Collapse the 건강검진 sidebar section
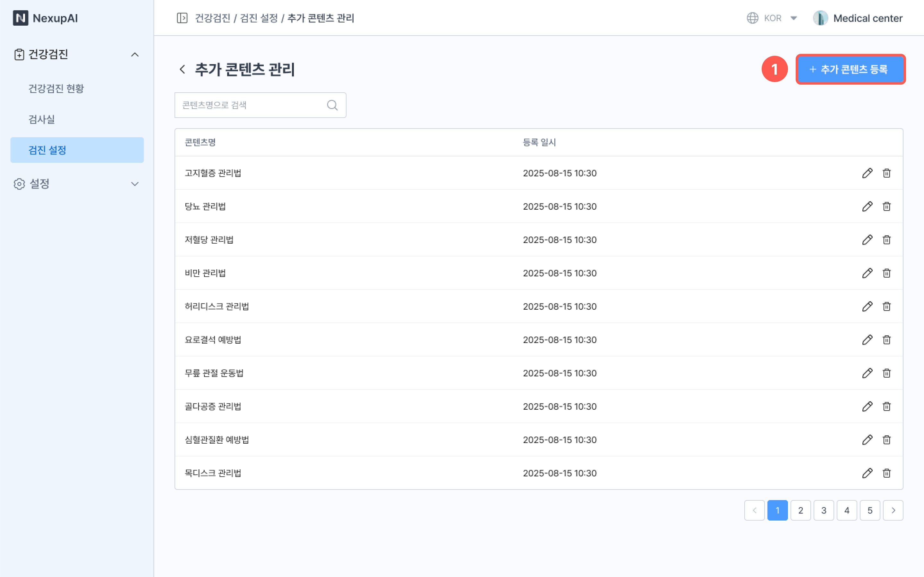 135,54
